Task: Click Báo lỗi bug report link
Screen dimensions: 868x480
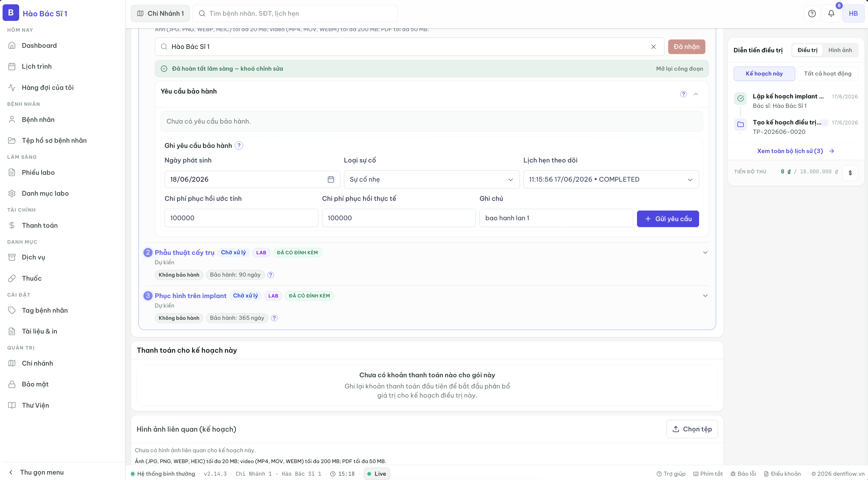Action: [743, 474]
